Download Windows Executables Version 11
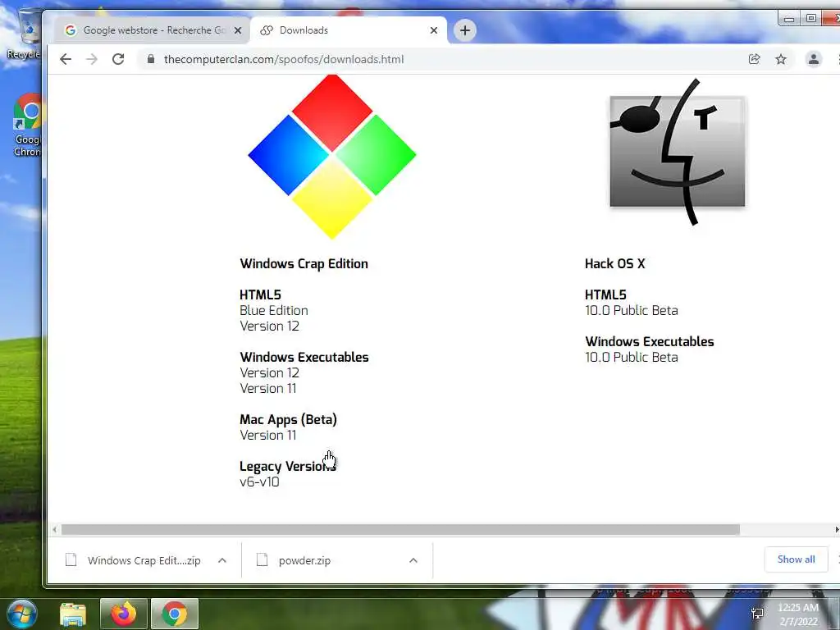Image resolution: width=840 pixels, height=630 pixels. click(x=268, y=388)
